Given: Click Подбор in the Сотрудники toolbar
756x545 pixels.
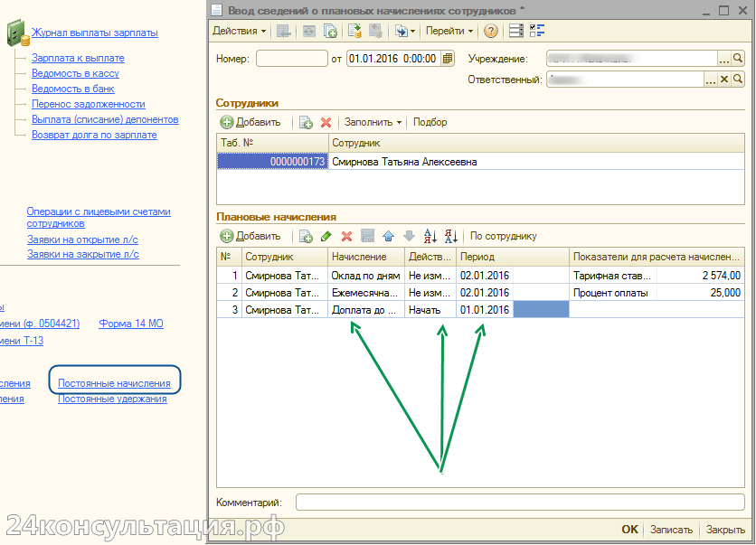Looking at the screenshot, I should 430,122.
